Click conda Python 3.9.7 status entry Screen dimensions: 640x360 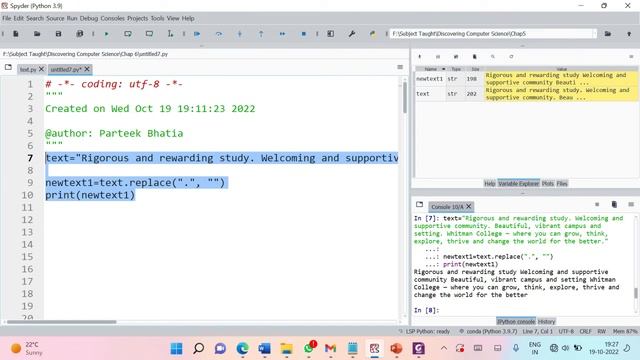(488, 331)
